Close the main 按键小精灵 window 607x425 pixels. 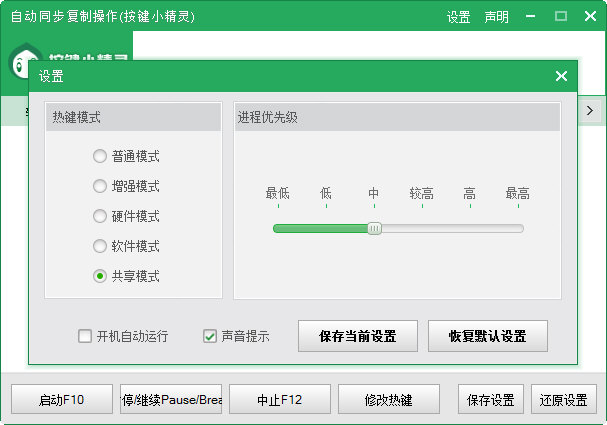[590, 16]
